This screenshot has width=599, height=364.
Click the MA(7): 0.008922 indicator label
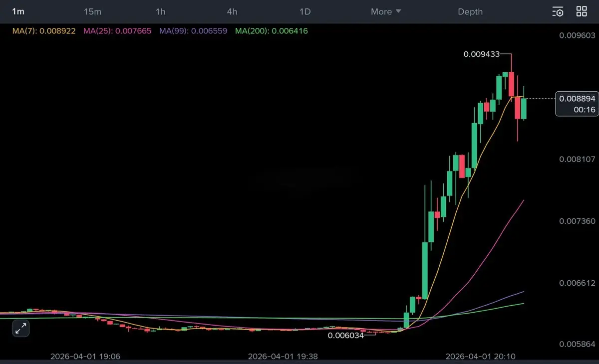(44, 31)
